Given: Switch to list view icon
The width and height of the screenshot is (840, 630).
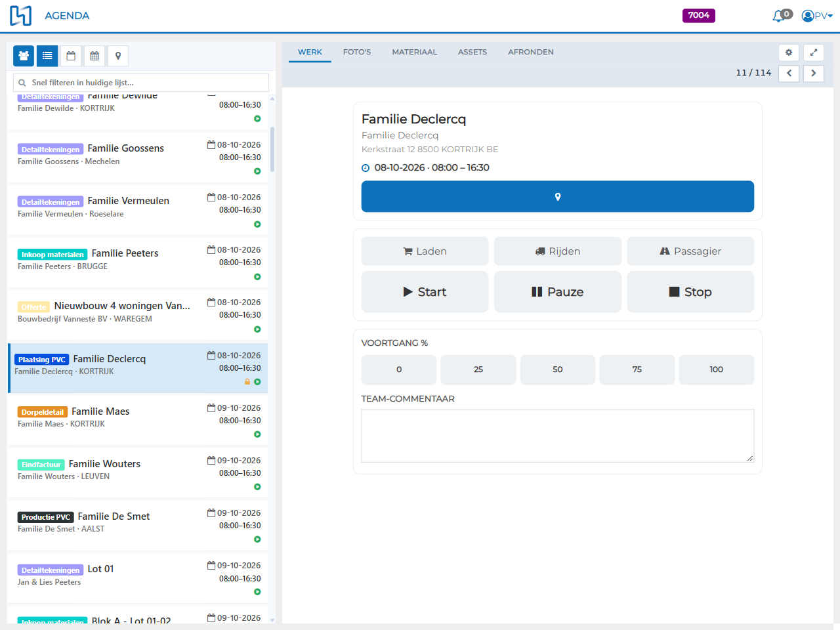Looking at the screenshot, I should [x=47, y=56].
